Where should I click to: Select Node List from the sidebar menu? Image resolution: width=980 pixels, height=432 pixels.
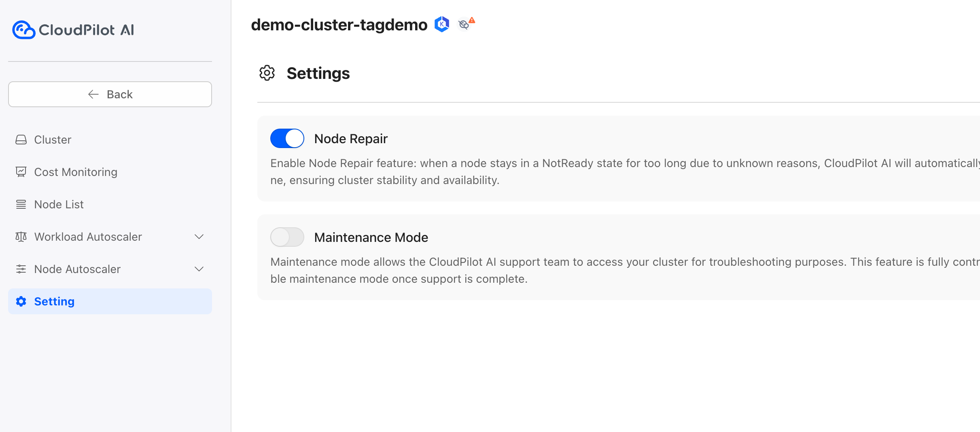click(59, 204)
